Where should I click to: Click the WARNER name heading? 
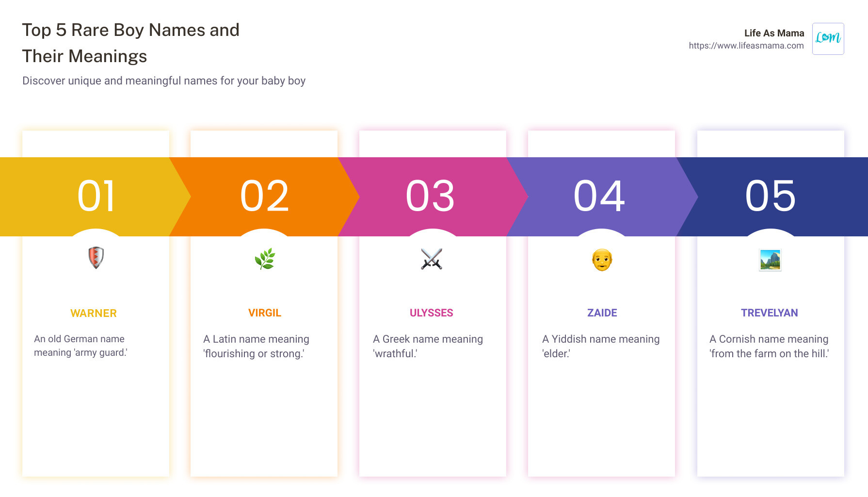point(94,314)
